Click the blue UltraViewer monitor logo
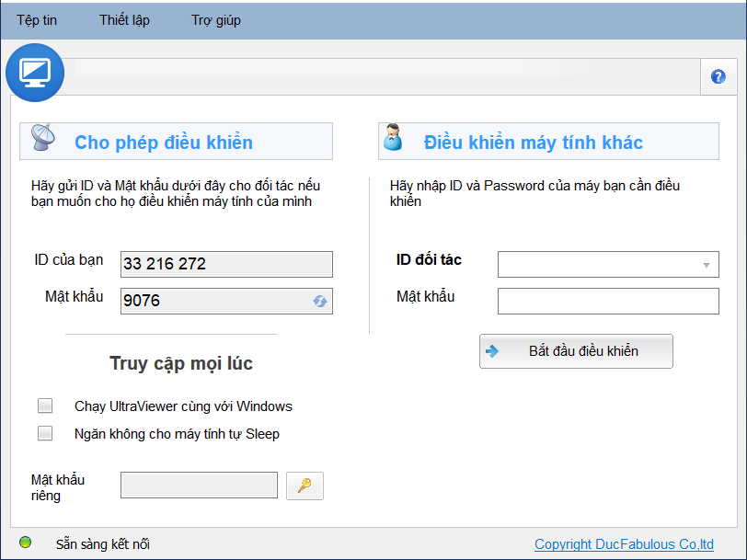Image resolution: width=747 pixels, height=560 pixels. tap(35, 73)
